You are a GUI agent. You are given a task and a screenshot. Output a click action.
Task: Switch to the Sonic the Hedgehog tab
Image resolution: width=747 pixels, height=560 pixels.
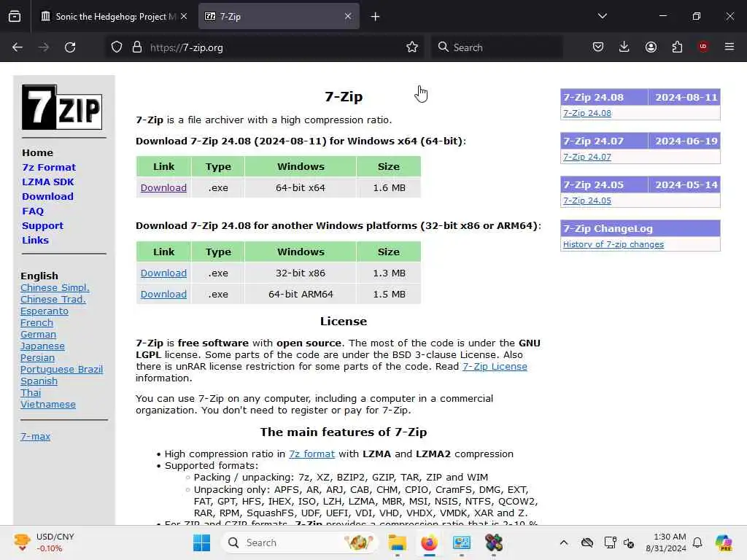113,16
